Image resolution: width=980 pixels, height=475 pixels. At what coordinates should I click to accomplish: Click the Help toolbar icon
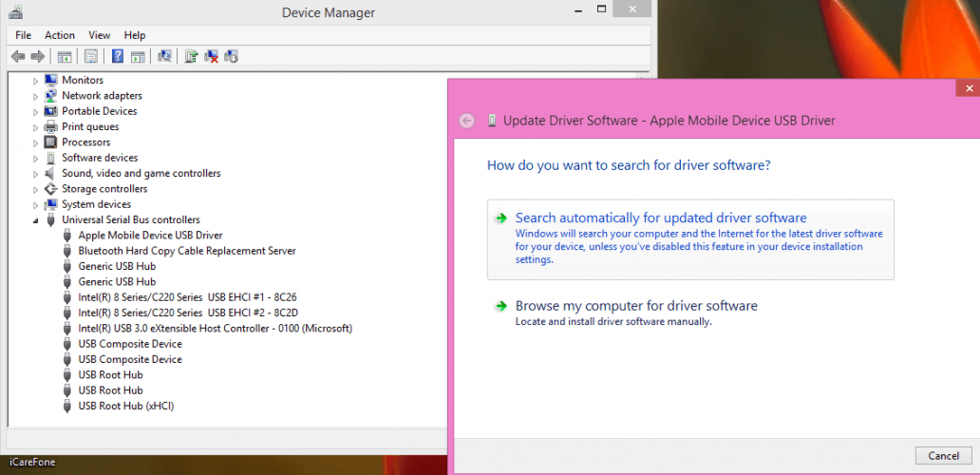(x=118, y=57)
